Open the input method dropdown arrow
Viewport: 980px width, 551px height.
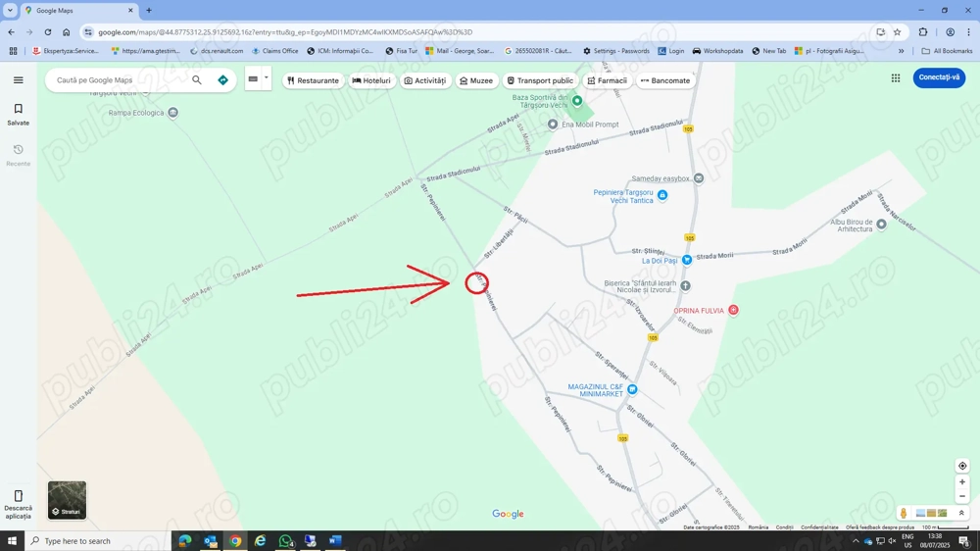point(266,78)
